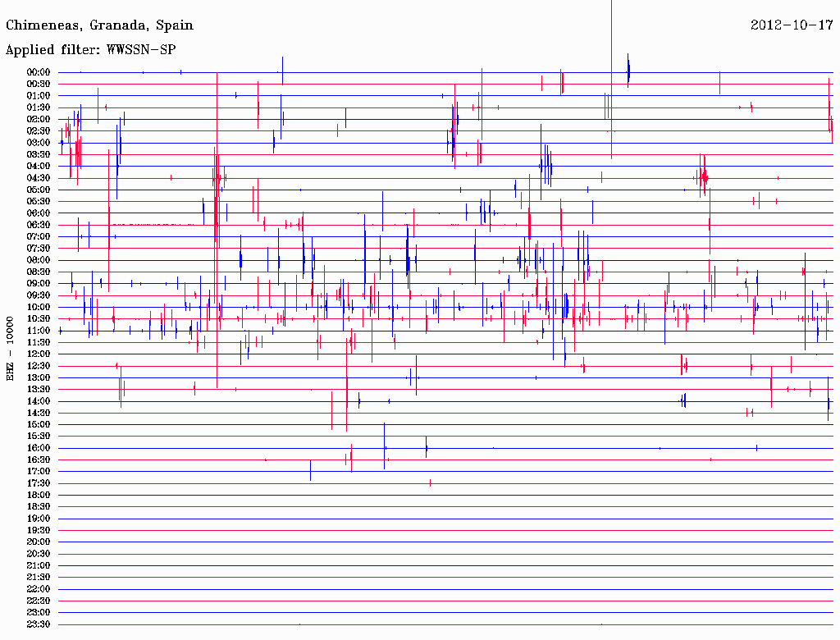Click the date label "2012-10-17"
840x640 pixels.
click(x=792, y=25)
